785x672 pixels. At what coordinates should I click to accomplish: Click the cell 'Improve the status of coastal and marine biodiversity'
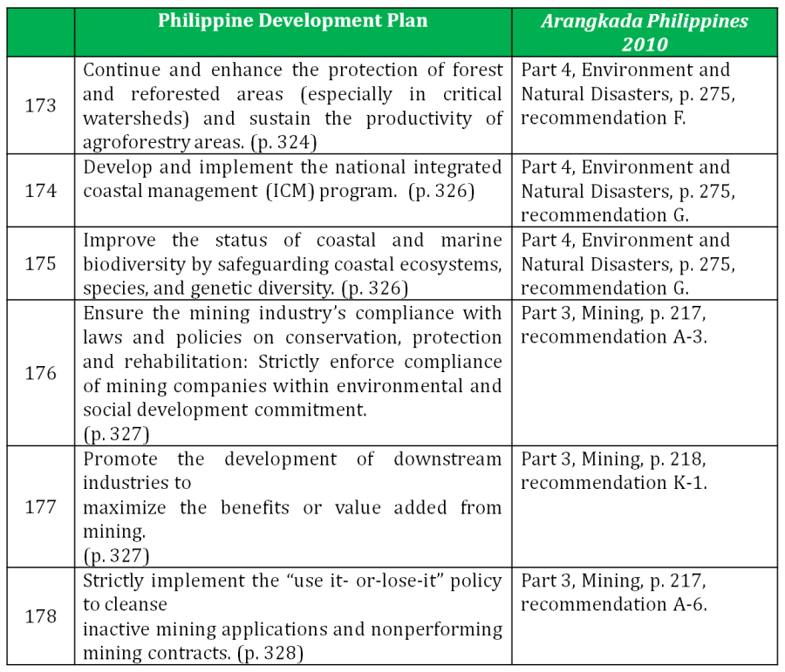[293, 264]
